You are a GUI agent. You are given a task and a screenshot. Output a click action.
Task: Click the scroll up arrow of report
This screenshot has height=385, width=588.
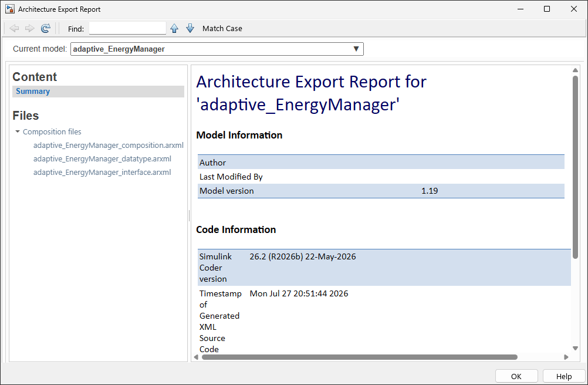[x=575, y=70]
